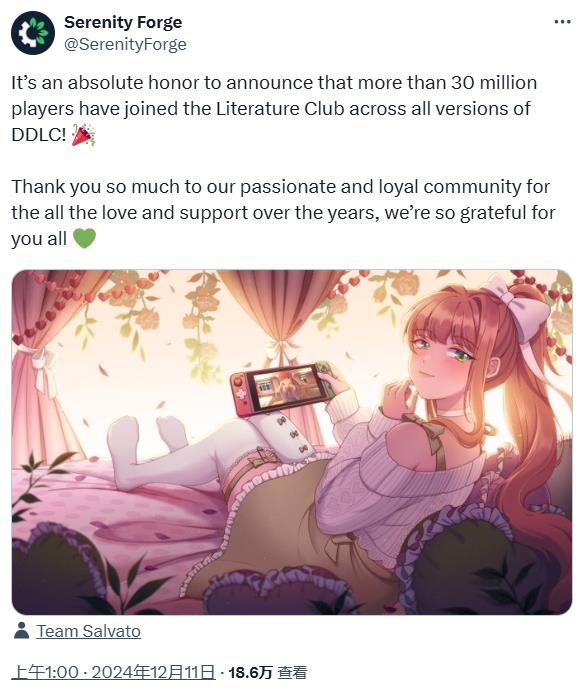
Task: Open the Serenity Forge profile avatar
Action: click(x=33, y=33)
